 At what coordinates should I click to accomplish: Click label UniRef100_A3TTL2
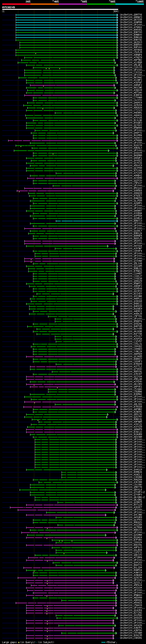[131, 366]
